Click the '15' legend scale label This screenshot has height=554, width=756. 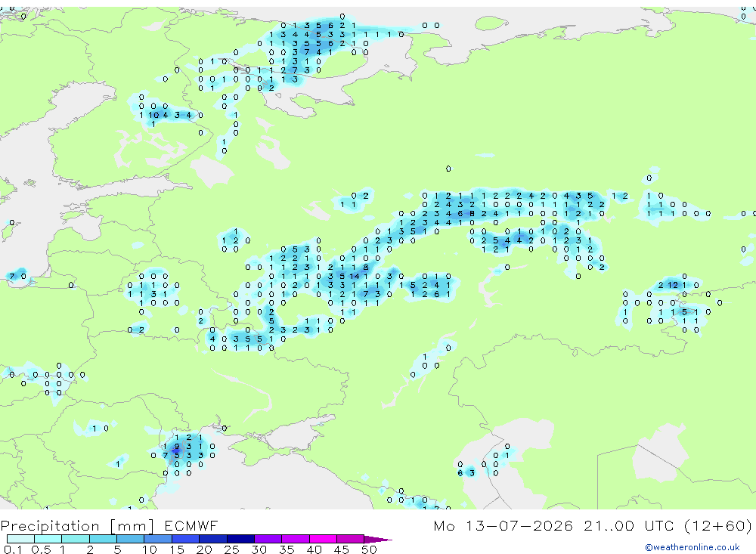pyautogui.click(x=177, y=549)
